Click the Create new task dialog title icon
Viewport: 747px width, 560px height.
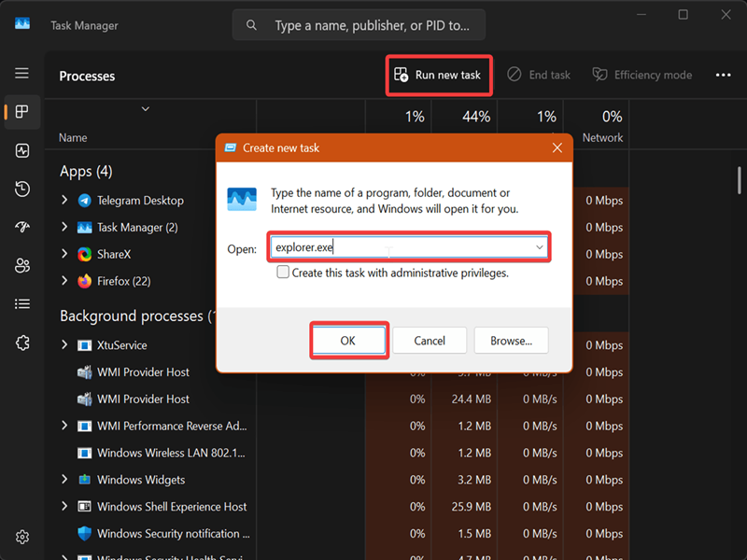[231, 148]
